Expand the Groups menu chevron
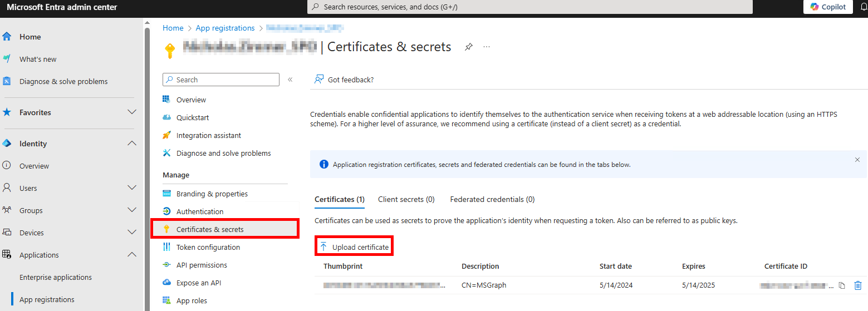The width and height of the screenshot is (868, 311). (132, 210)
